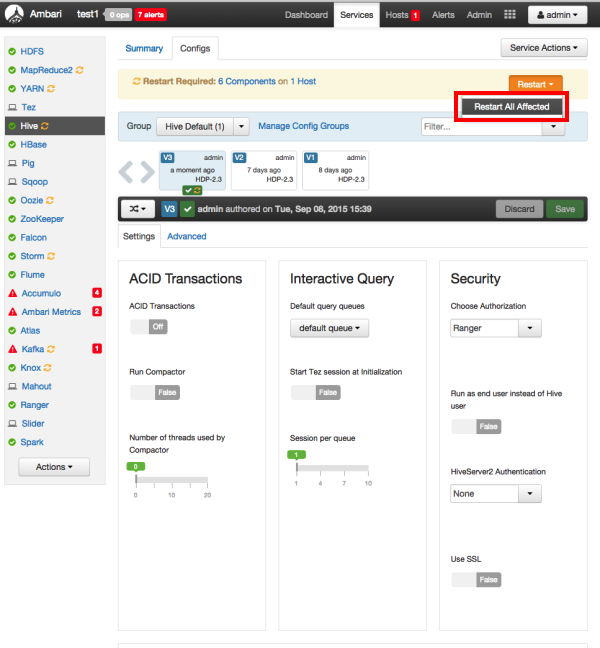Viewport: 600px width, 648px height.
Task: Toggle the Use SSL switch
Action: 476,579
